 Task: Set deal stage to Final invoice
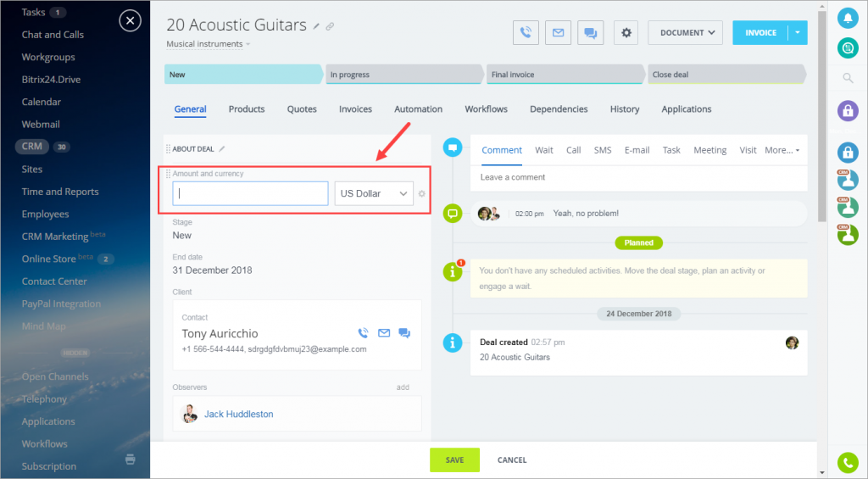(565, 75)
